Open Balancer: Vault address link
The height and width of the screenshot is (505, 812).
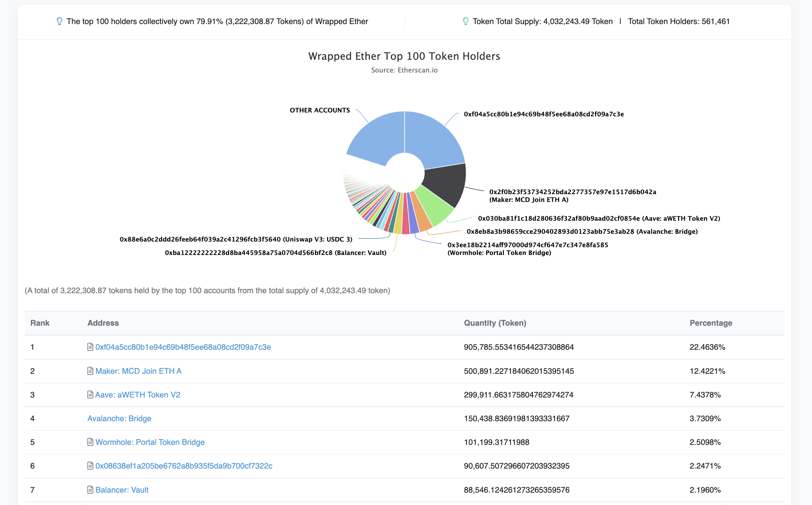(x=122, y=490)
